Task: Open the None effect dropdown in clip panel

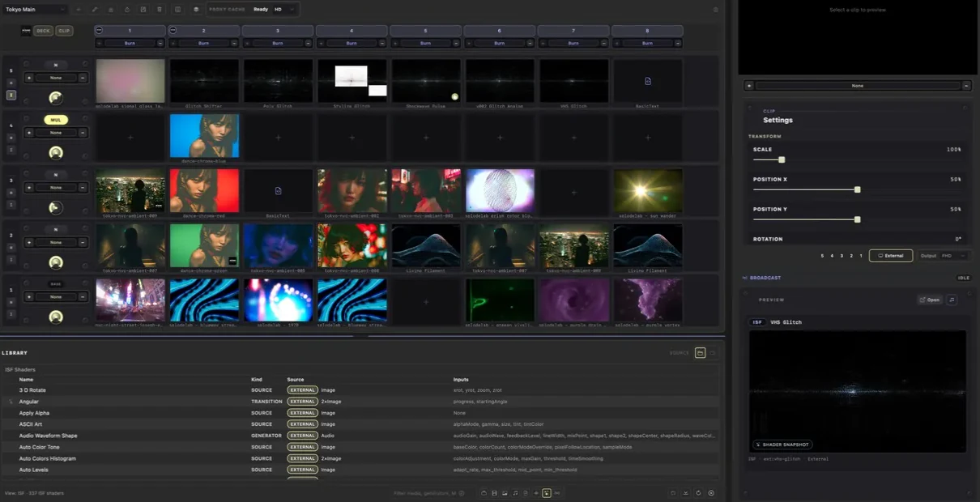Action: tap(858, 85)
